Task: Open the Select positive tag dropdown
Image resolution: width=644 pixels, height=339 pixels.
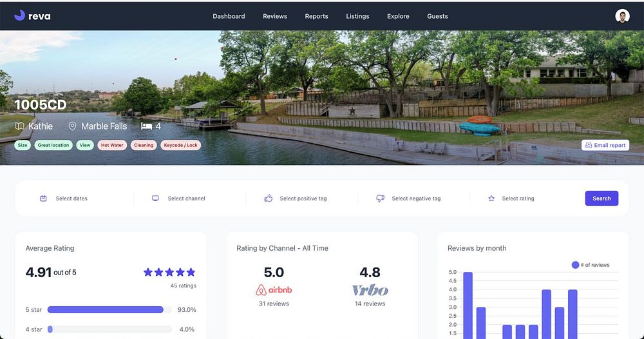Action: point(302,199)
